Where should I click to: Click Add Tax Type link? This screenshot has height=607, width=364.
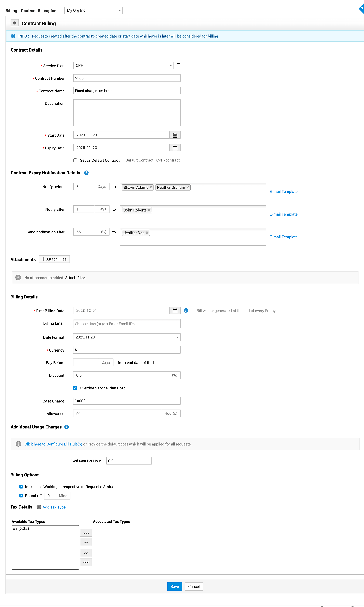(x=54, y=507)
